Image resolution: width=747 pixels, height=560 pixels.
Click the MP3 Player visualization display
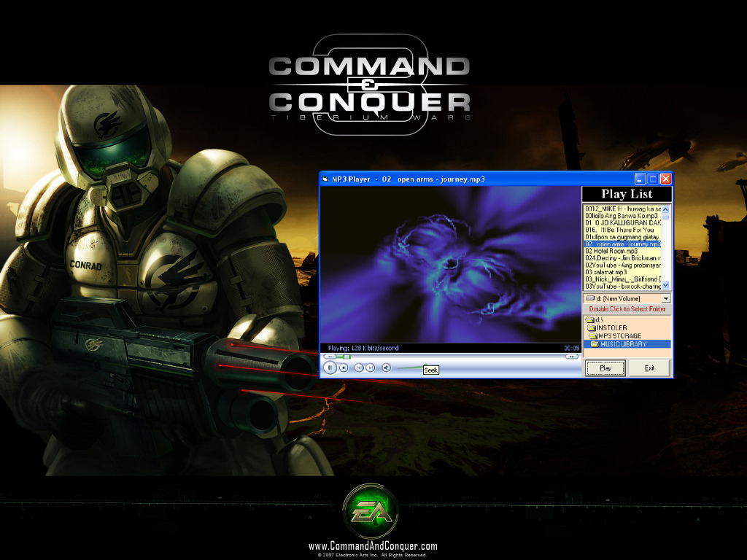pos(450,264)
